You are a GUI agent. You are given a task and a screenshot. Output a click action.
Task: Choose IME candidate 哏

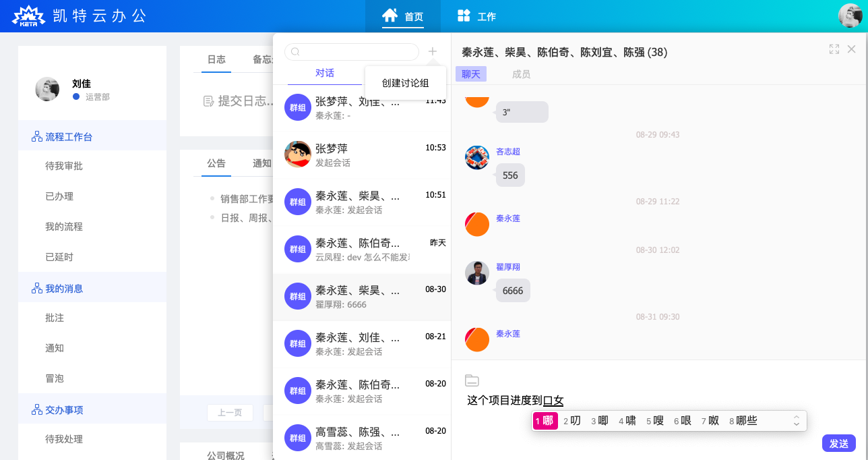pos(683,421)
